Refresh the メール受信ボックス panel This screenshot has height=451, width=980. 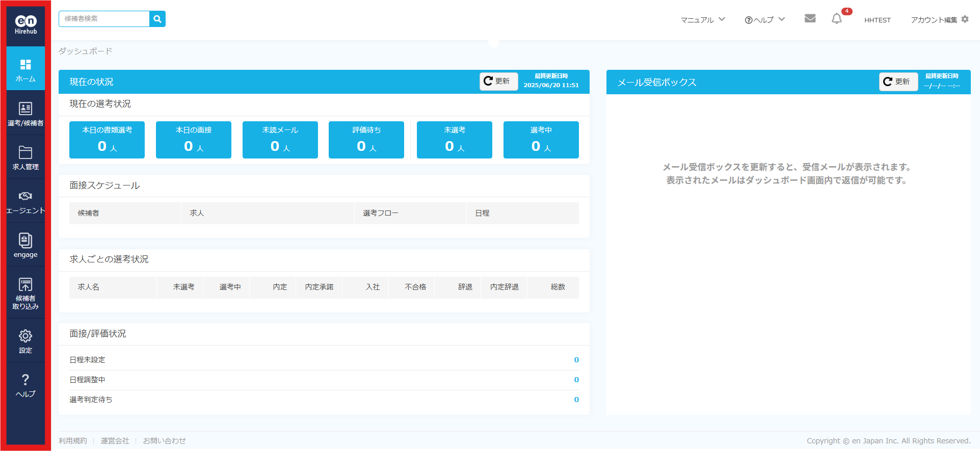[897, 82]
